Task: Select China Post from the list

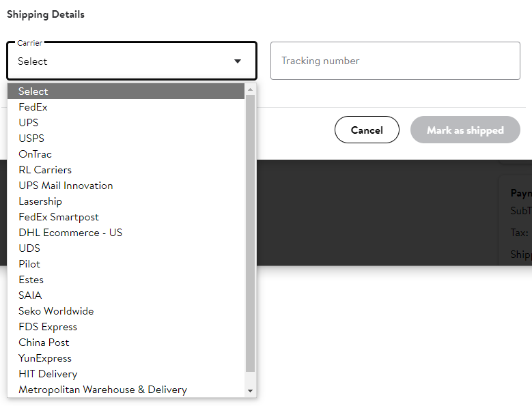Action: (44, 343)
